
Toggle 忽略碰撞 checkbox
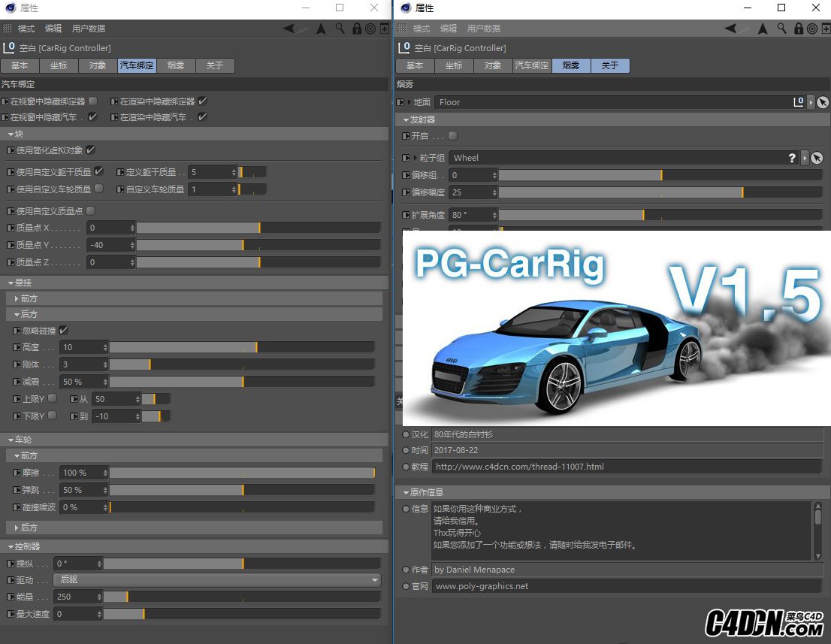click(x=64, y=330)
